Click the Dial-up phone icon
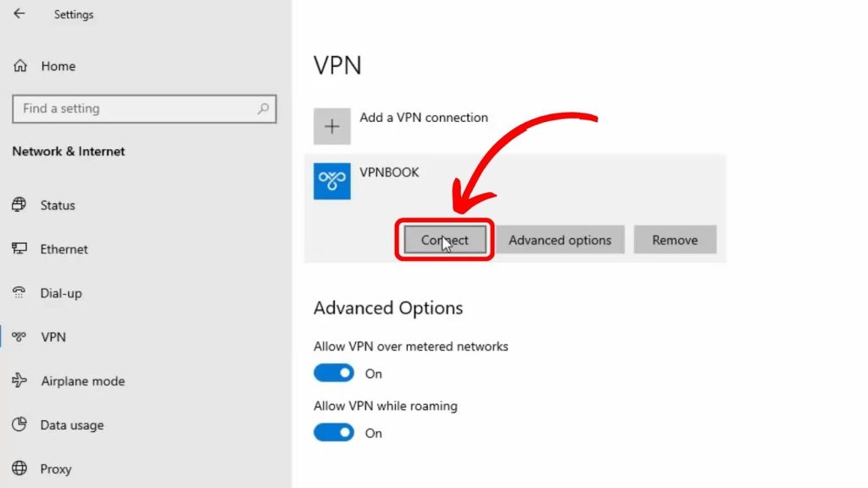The image size is (868, 488). tap(19, 292)
